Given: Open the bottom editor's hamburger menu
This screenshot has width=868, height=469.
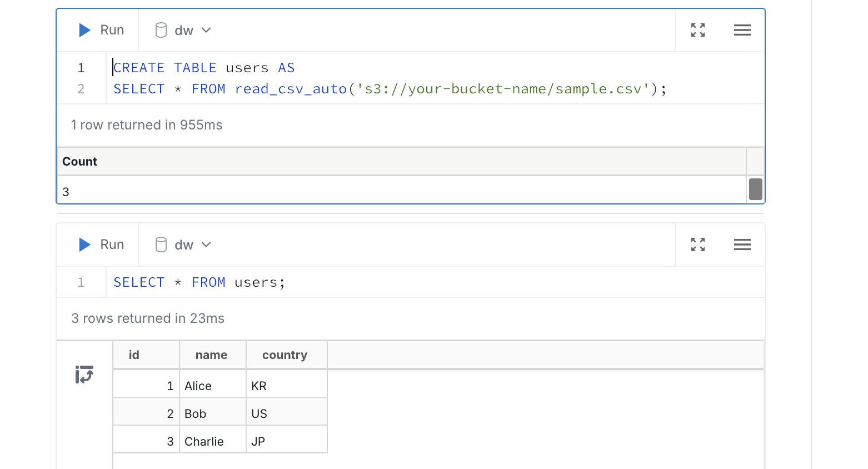Looking at the screenshot, I should 742,245.
